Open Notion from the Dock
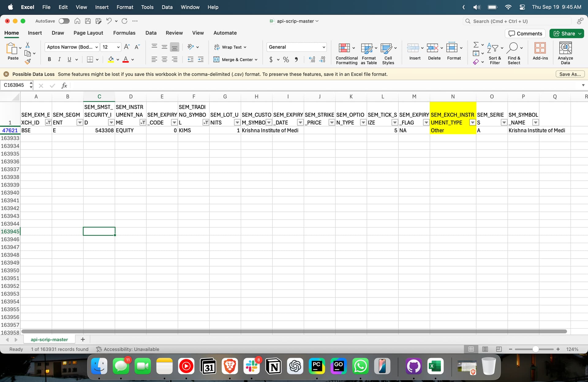The height and width of the screenshot is (382, 588). pyautogui.click(x=273, y=366)
